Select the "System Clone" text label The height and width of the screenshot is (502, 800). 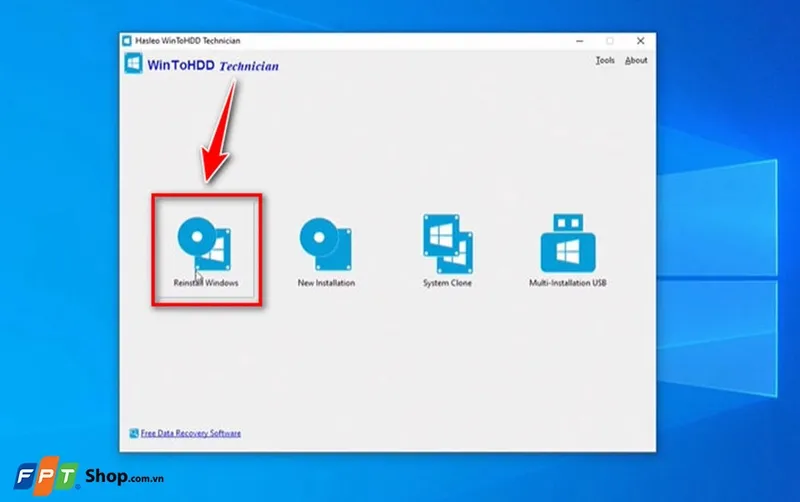(x=447, y=283)
